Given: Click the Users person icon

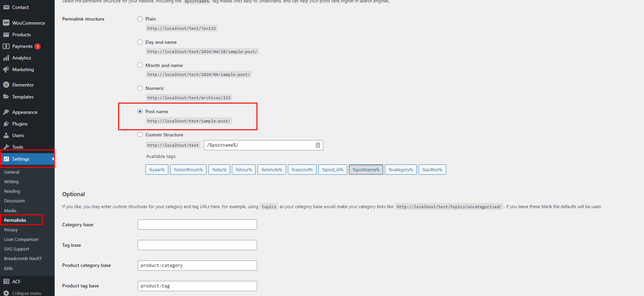Looking at the screenshot, I should click(x=6, y=136).
